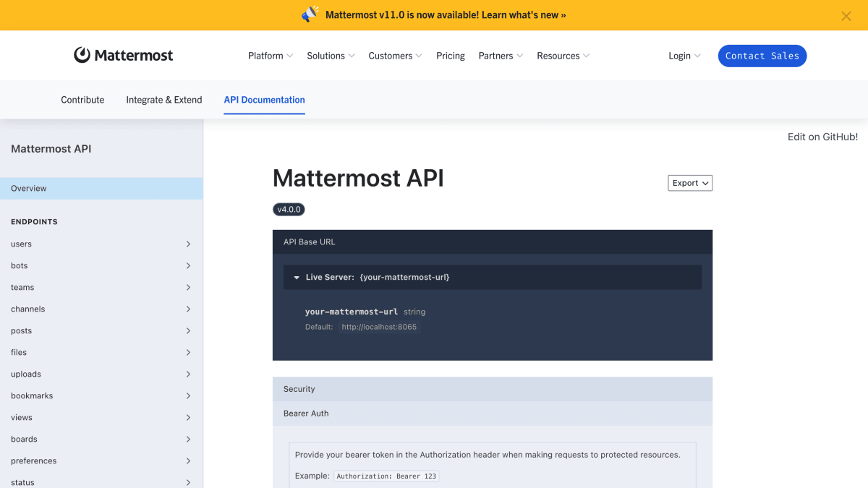Open the Export dropdown
The height and width of the screenshot is (488, 868).
click(x=690, y=183)
